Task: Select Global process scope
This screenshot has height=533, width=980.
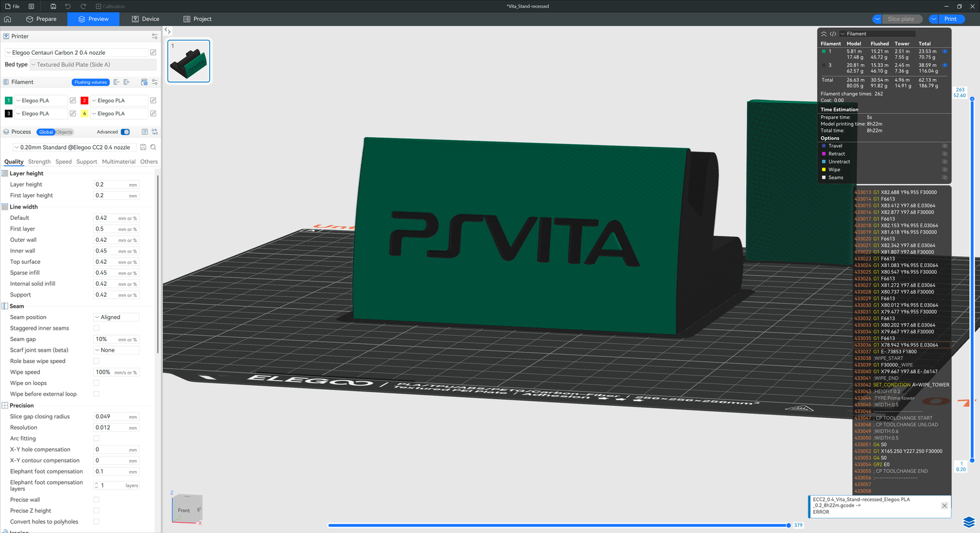Action: [46, 132]
